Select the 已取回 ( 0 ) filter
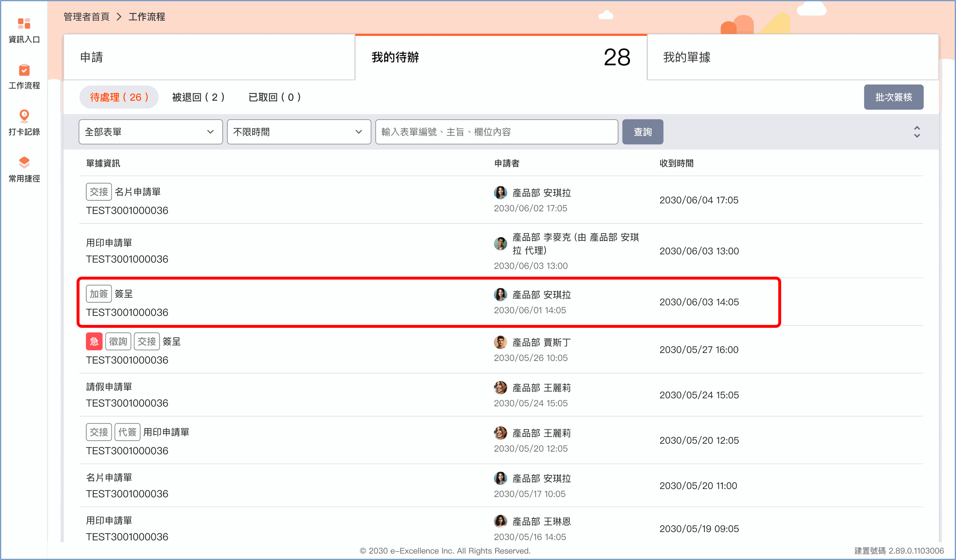The height and width of the screenshot is (560, 956). (x=275, y=97)
